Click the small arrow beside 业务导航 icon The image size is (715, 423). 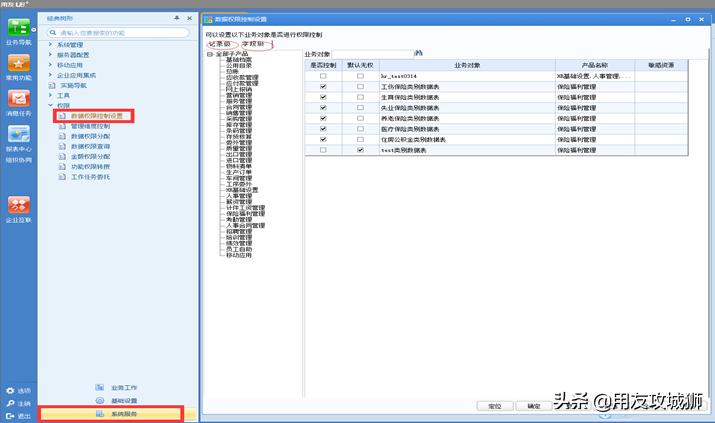click(x=34, y=30)
